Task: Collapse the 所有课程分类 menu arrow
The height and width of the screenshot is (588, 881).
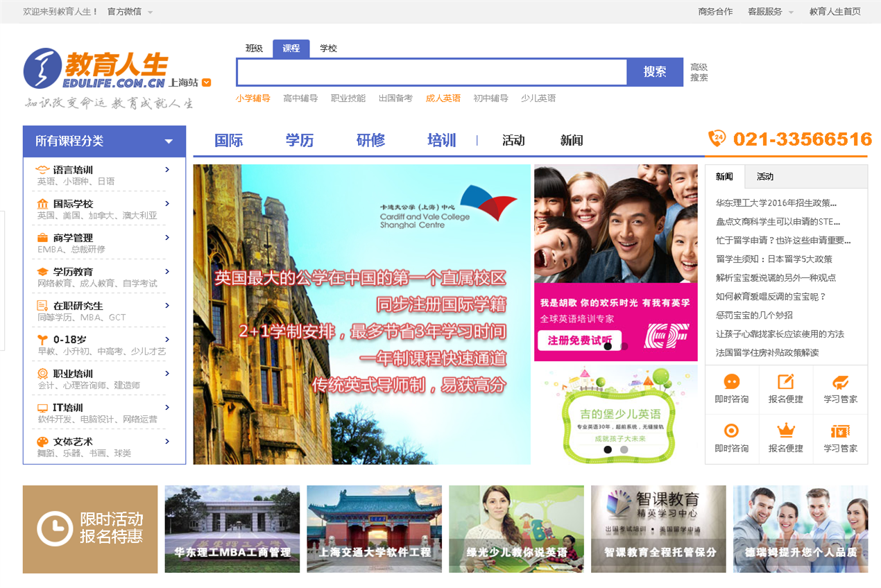Action: point(169,141)
